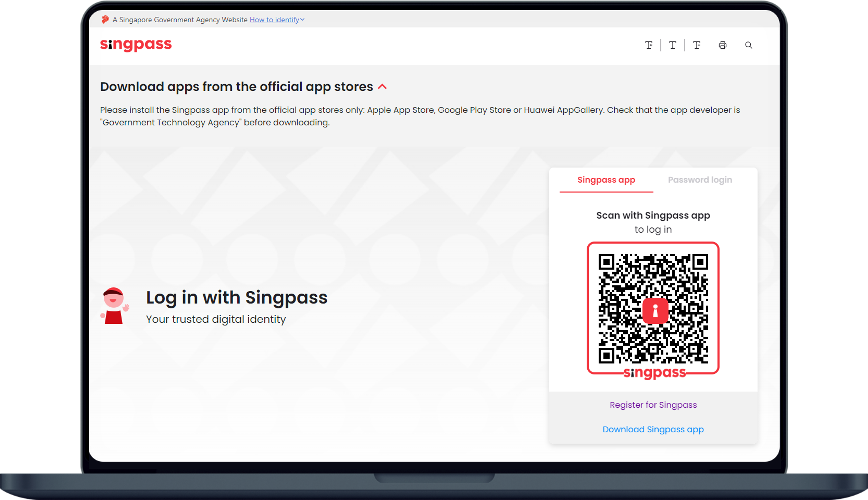Click the red lion government crest icon
868x500 pixels.
tap(105, 20)
